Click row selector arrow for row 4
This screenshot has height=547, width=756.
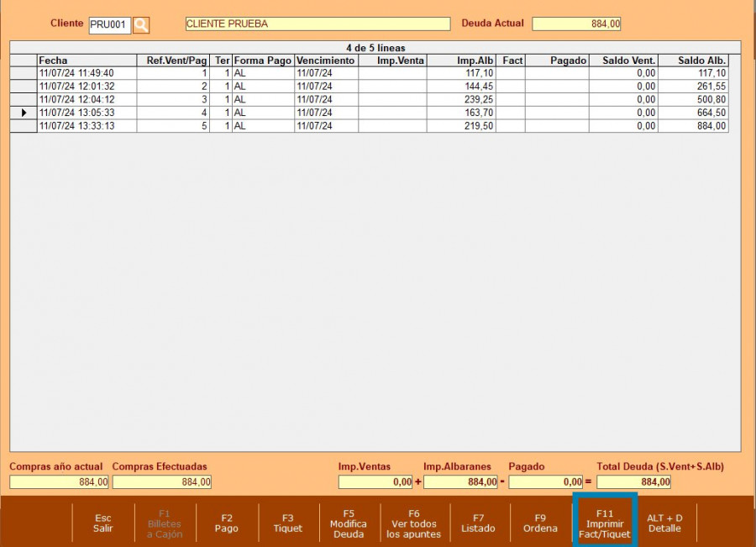(24, 113)
